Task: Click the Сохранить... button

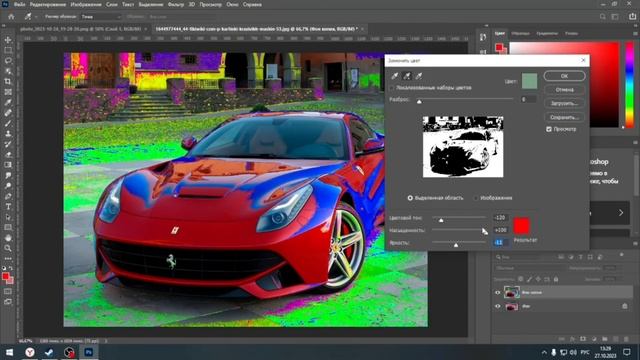Action: (564, 117)
